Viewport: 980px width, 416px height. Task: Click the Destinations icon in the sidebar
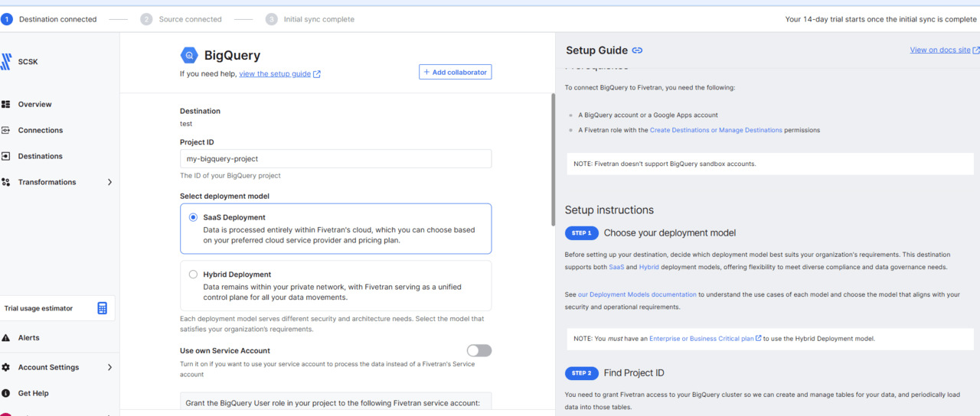(6, 156)
